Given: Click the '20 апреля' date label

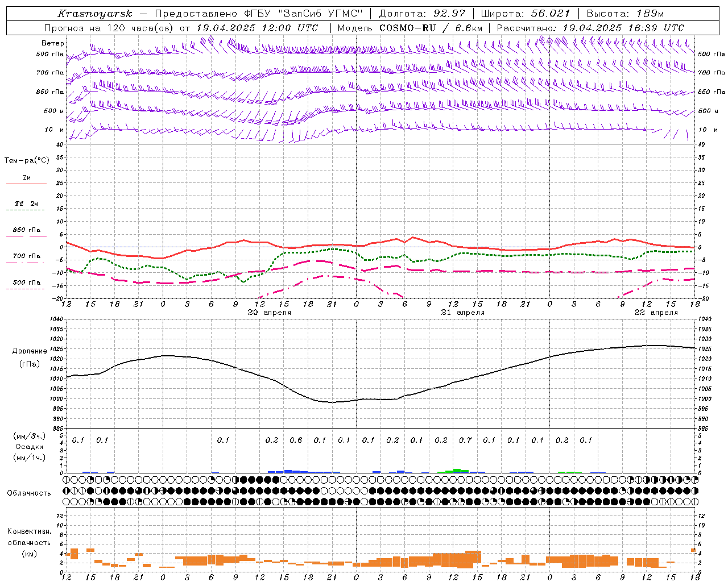Looking at the screenshot, I should [269, 313].
